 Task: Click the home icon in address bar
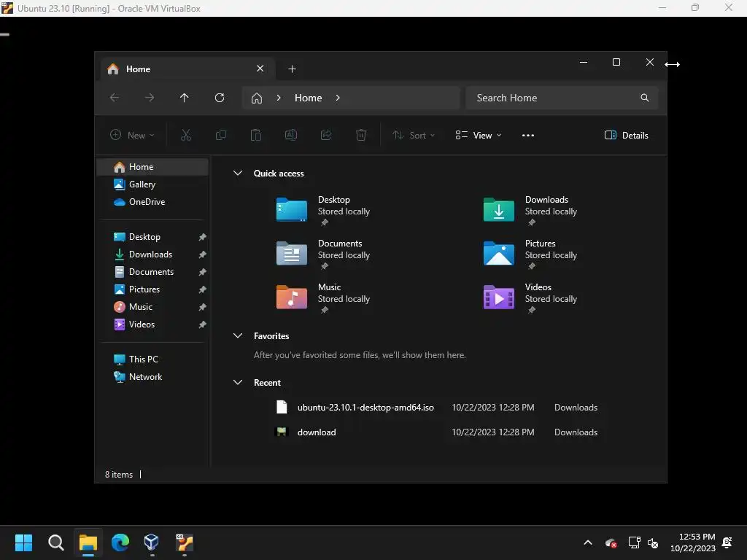tap(257, 98)
